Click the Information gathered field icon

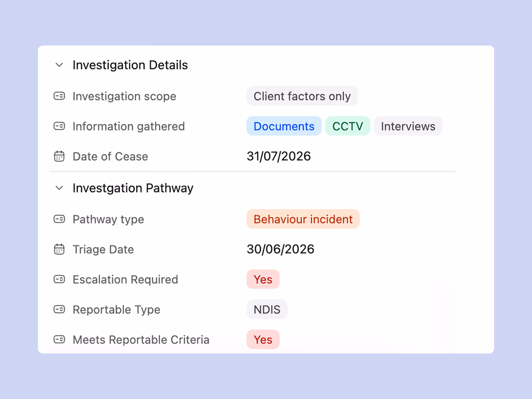59,126
